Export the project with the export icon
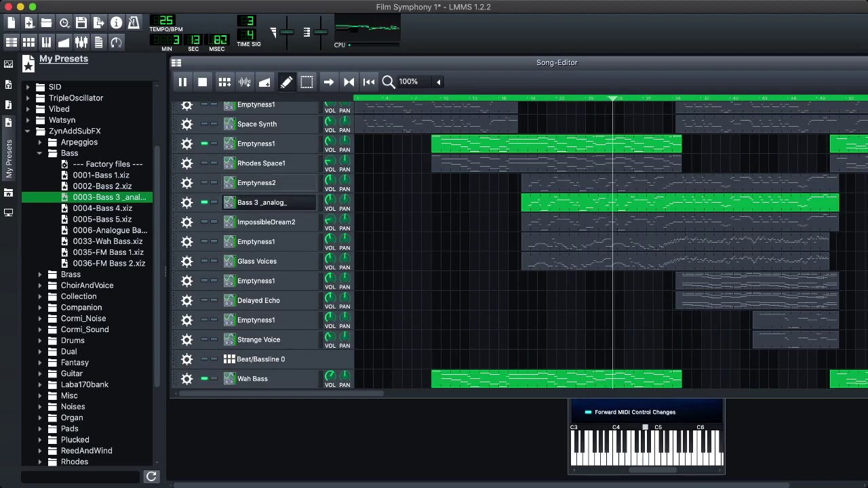This screenshot has width=868, height=488. tap(99, 23)
